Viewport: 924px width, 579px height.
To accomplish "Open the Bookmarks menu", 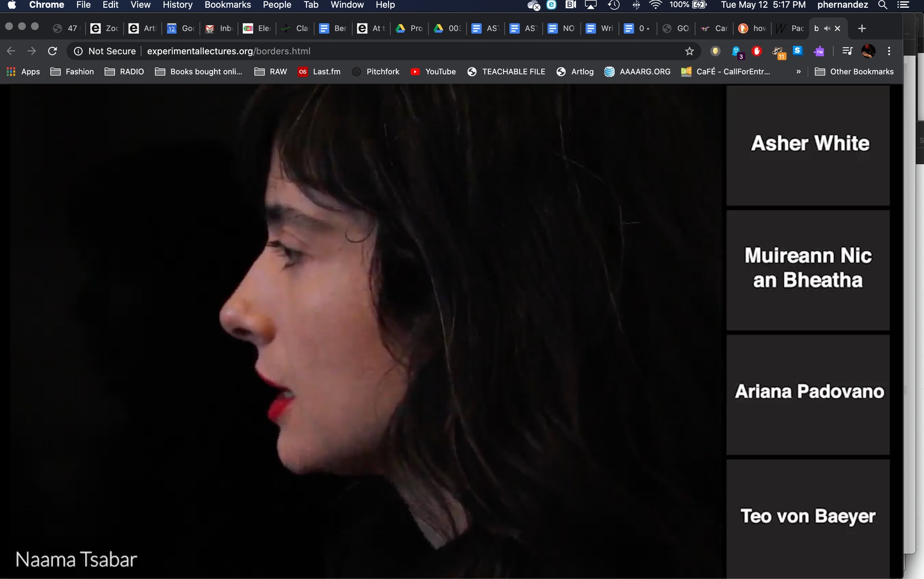I will [227, 5].
